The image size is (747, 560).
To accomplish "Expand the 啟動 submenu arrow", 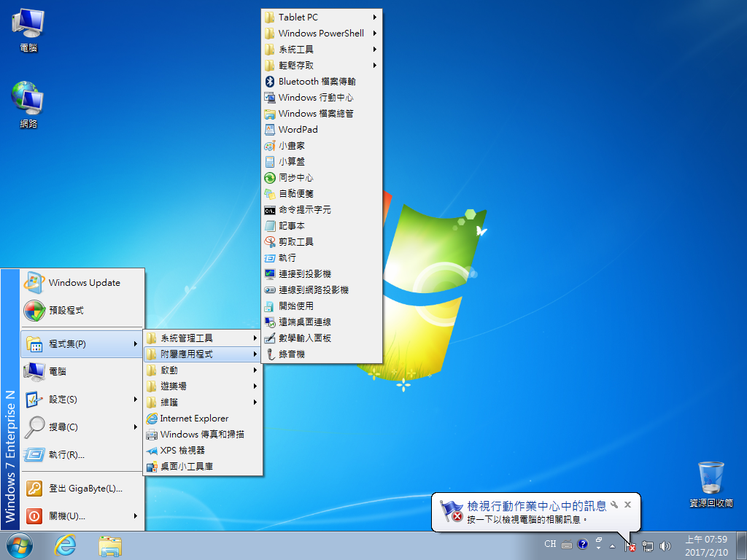I will 255,370.
